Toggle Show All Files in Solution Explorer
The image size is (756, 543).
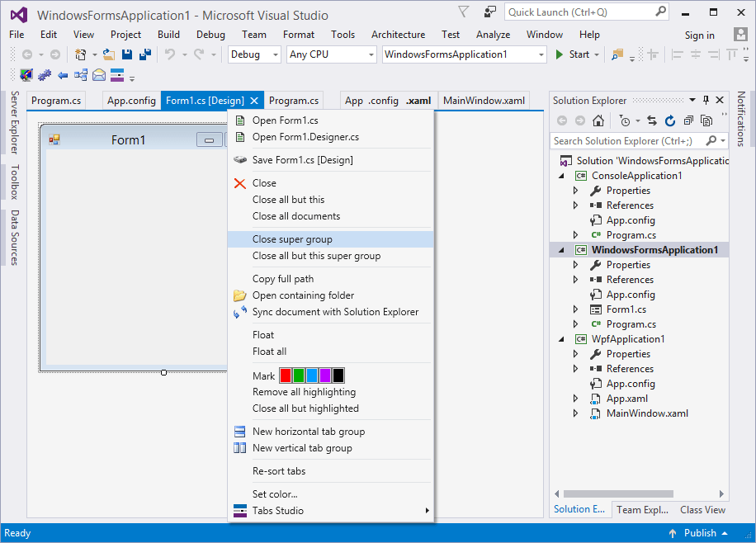(x=706, y=120)
